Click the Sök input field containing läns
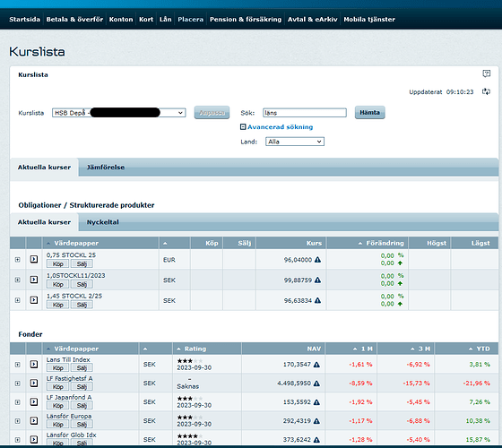 [305, 113]
